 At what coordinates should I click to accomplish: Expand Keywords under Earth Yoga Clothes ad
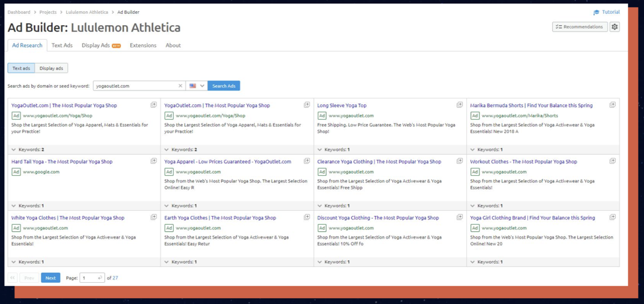(x=181, y=262)
